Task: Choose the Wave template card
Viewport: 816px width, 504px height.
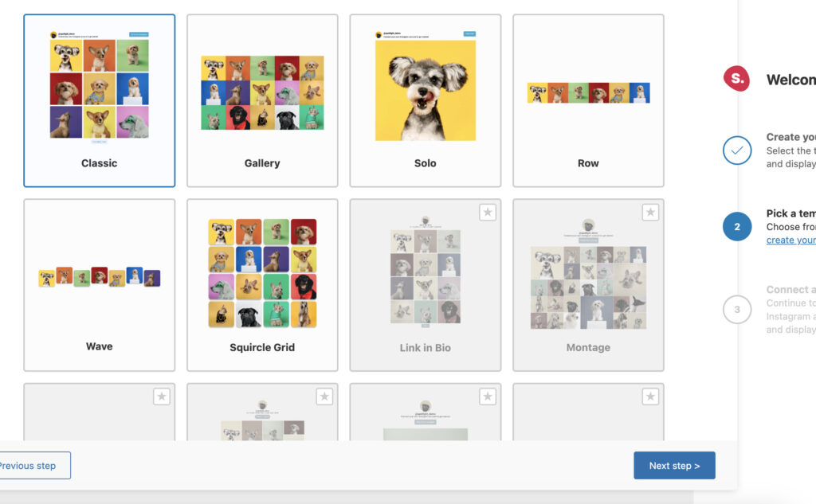Action: point(100,284)
